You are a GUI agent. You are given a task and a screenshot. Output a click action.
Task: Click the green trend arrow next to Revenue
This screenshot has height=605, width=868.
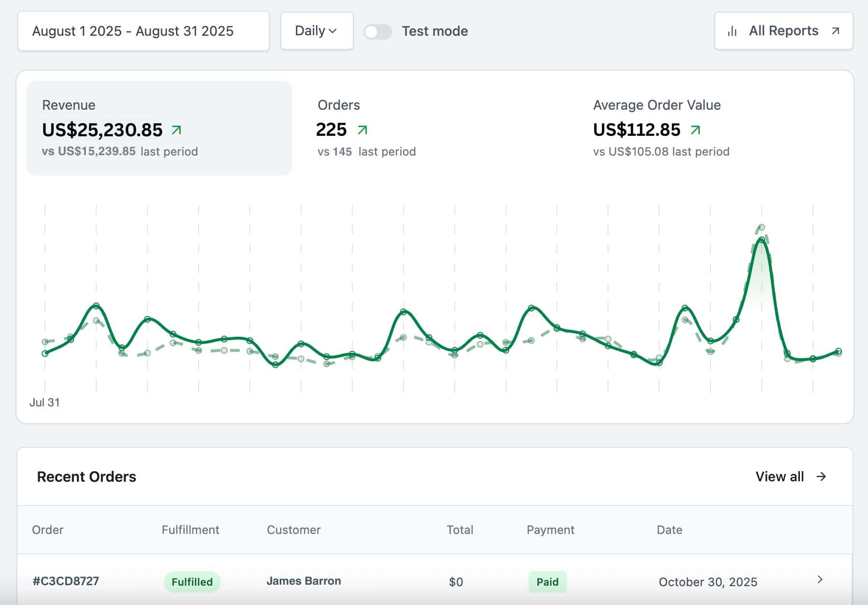pos(176,130)
